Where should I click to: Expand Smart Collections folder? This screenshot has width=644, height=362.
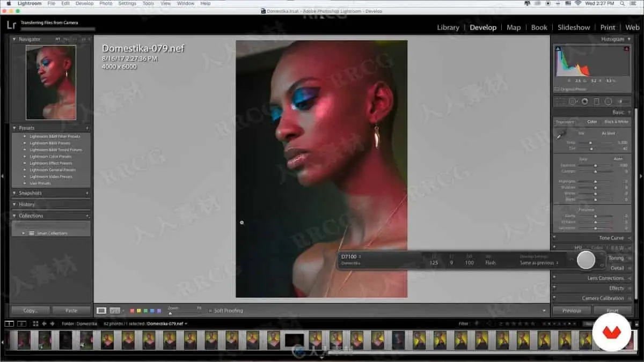pyautogui.click(x=24, y=233)
